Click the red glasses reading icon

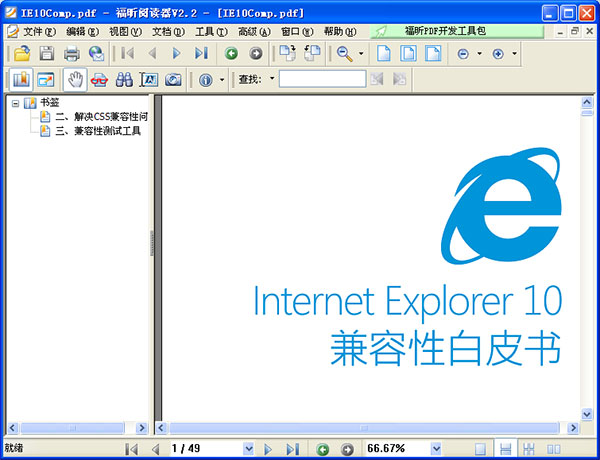pyautogui.click(x=99, y=80)
